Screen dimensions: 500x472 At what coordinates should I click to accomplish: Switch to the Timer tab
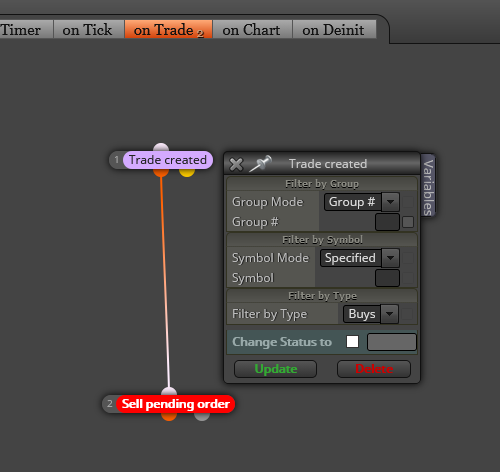point(25,30)
